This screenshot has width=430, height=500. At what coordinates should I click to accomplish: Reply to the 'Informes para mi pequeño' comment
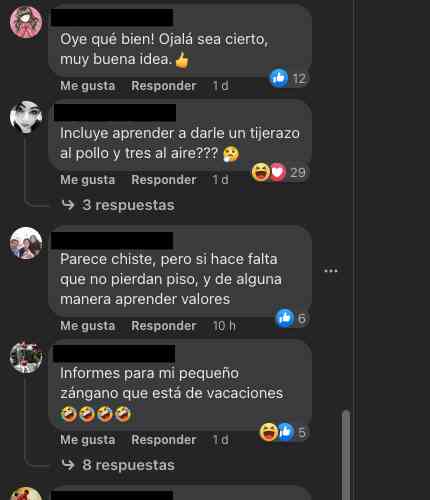point(164,440)
